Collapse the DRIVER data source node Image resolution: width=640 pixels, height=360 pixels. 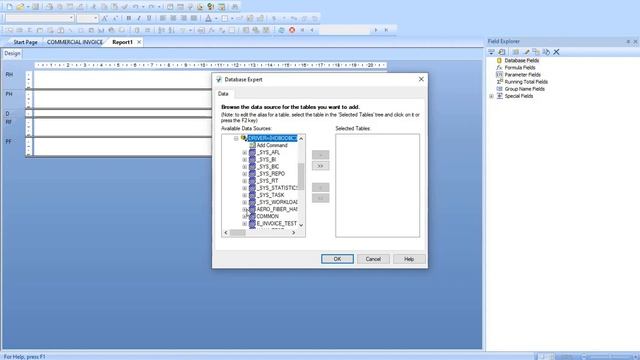click(236, 138)
